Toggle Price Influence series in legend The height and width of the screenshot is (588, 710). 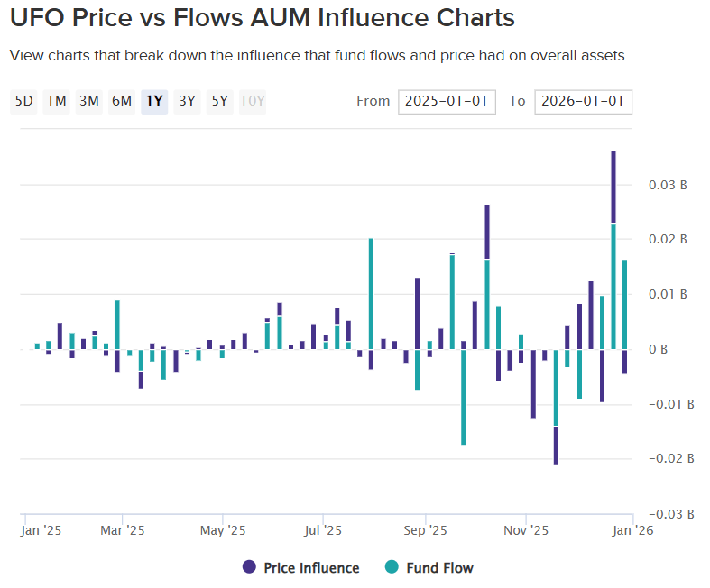point(311,568)
